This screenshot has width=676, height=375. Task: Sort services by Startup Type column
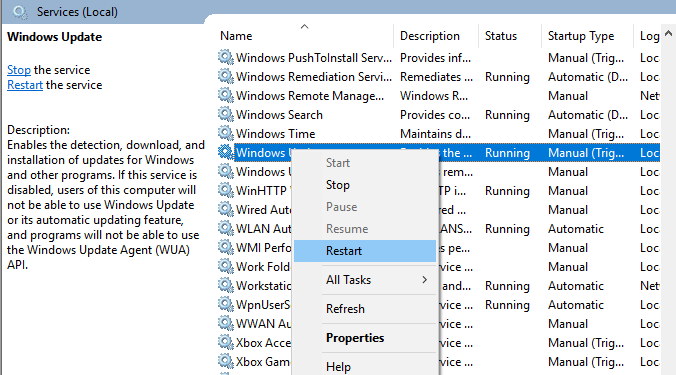587,36
